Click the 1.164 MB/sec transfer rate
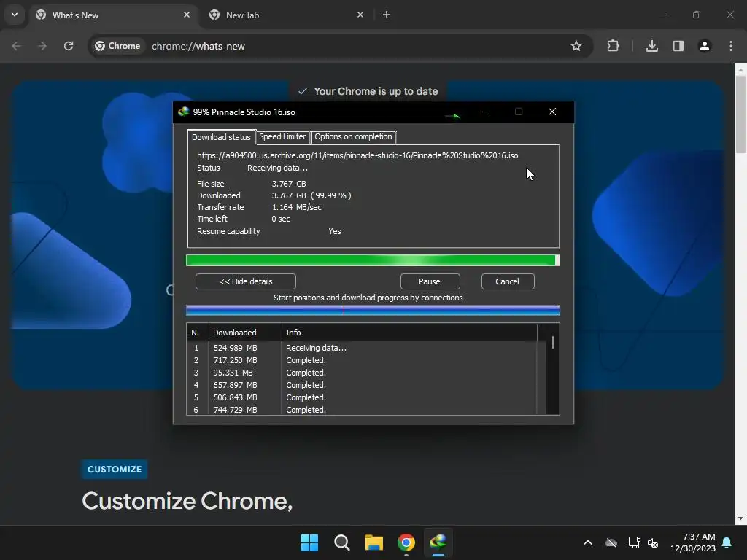This screenshot has height=560, width=747. click(297, 207)
